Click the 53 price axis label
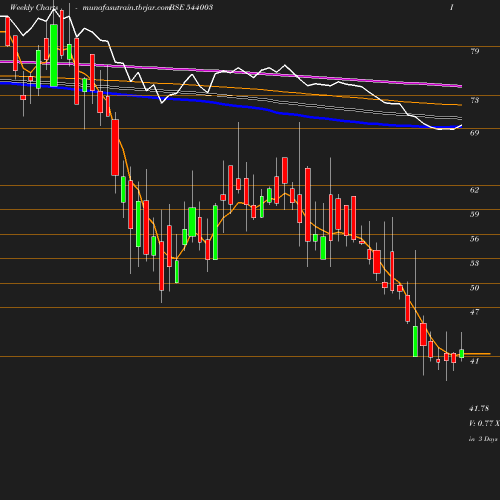 [x=475, y=263]
